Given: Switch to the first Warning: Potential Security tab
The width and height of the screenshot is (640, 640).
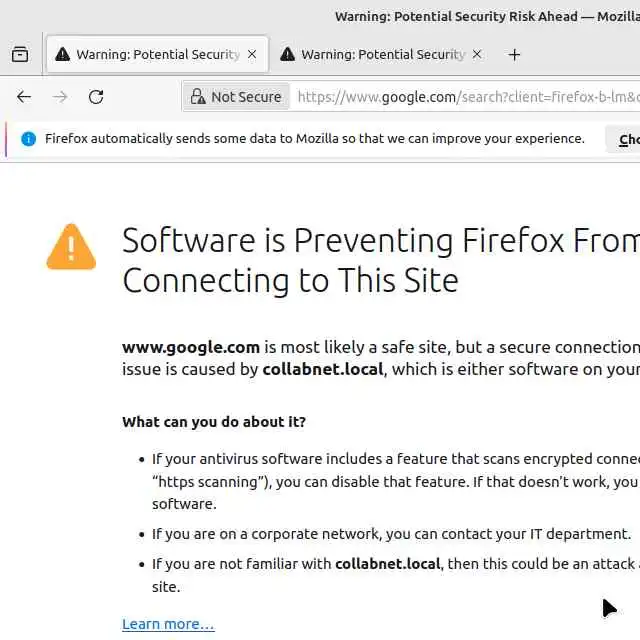Looking at the screenshot, I should [x=156, y=55].
